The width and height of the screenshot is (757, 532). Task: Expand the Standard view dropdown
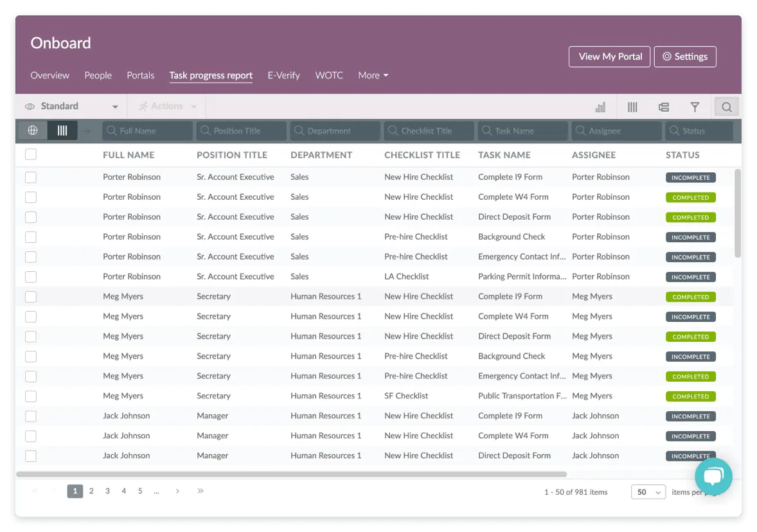(x=71, y=106)
